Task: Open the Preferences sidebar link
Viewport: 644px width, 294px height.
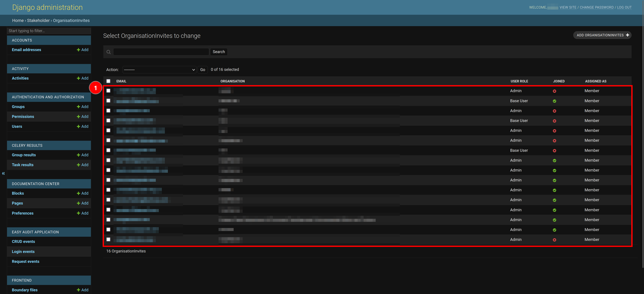Action: tap(22, 213)
